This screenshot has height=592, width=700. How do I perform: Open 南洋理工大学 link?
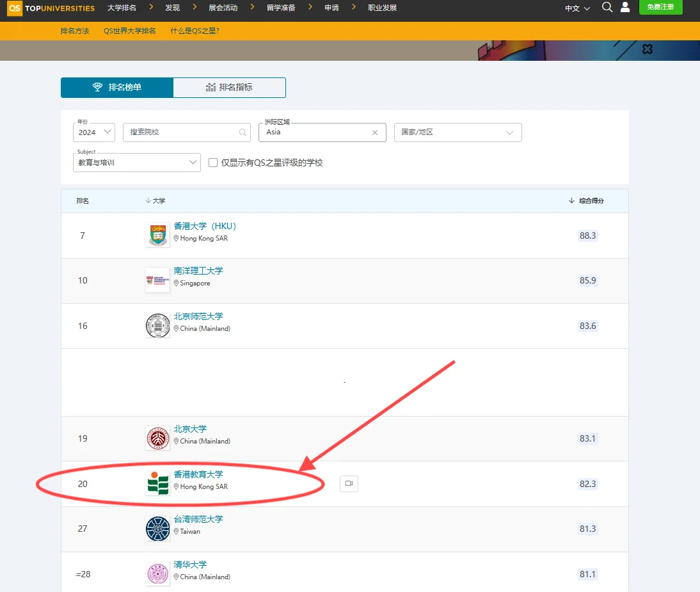[x=198, y=271]
